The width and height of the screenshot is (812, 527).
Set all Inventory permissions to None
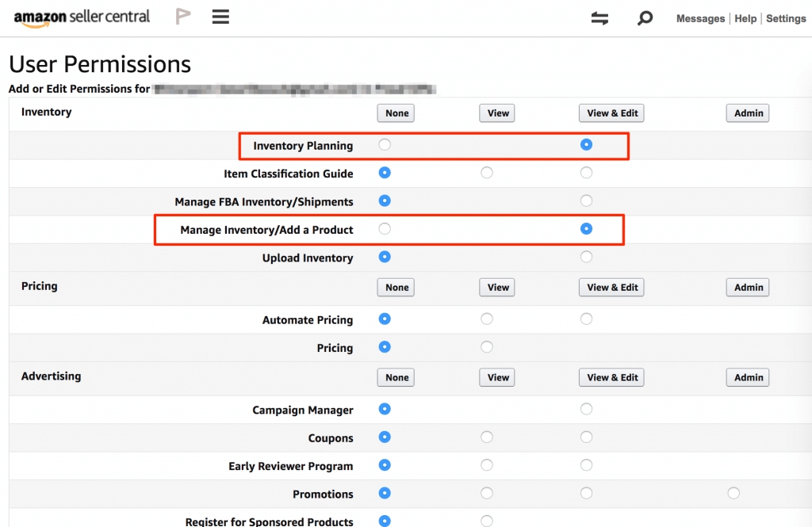(396, 113)
